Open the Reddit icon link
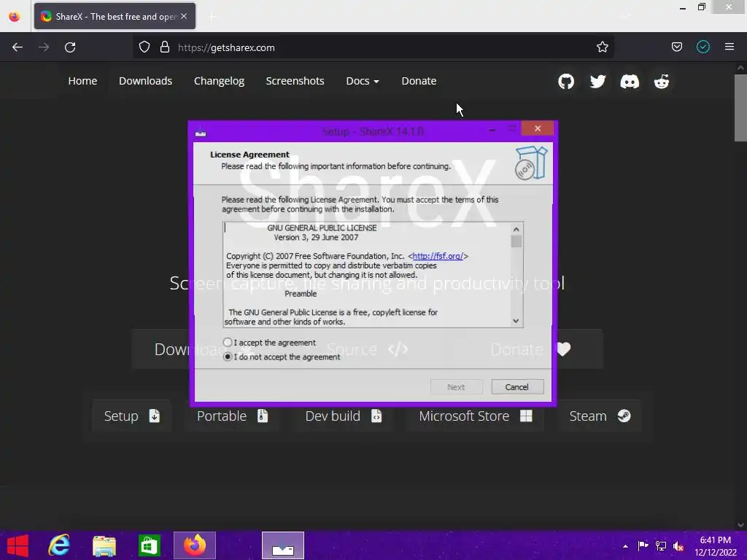This screenshot has width=747, height=560. [x=661, y=82]
